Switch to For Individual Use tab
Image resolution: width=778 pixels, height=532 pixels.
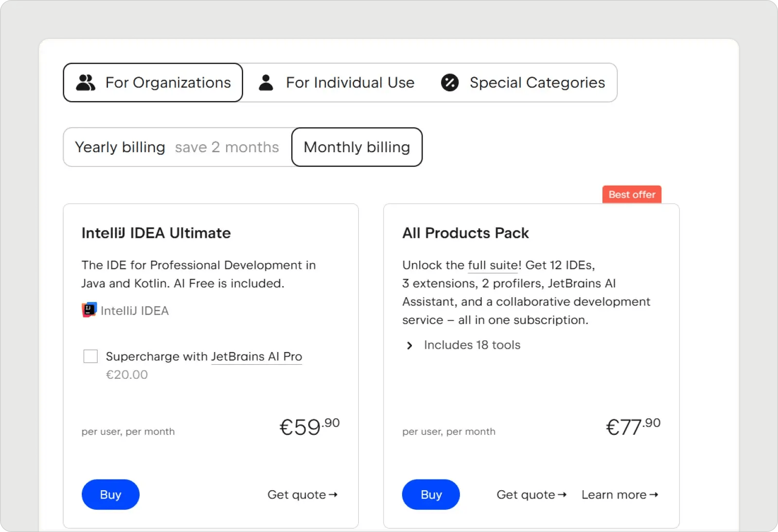pyautogui.click(x=336, y=83)
